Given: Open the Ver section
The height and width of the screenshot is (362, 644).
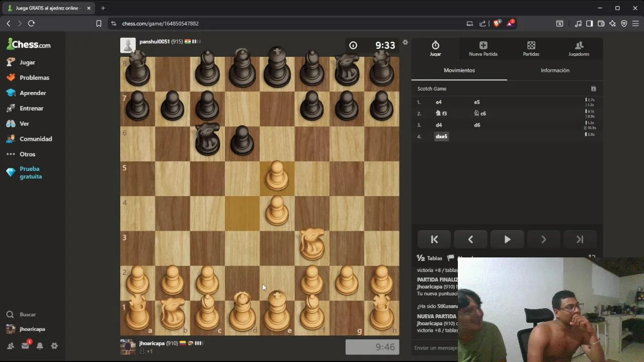Looking at the screenshot, I should point(18,124).
